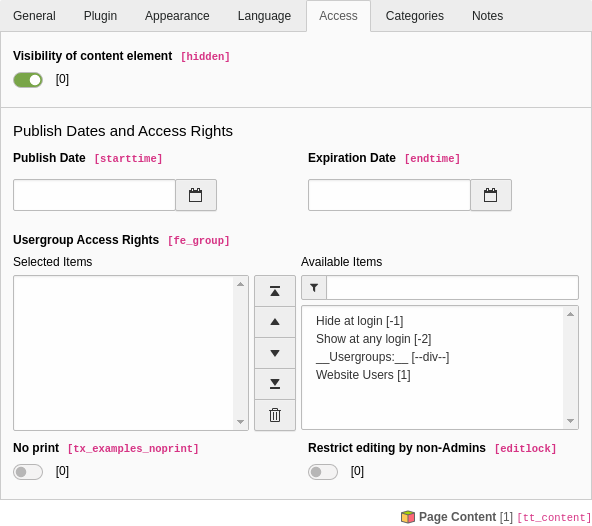Click the filter funnel icon
592x526 pixels.
point(314,288)
